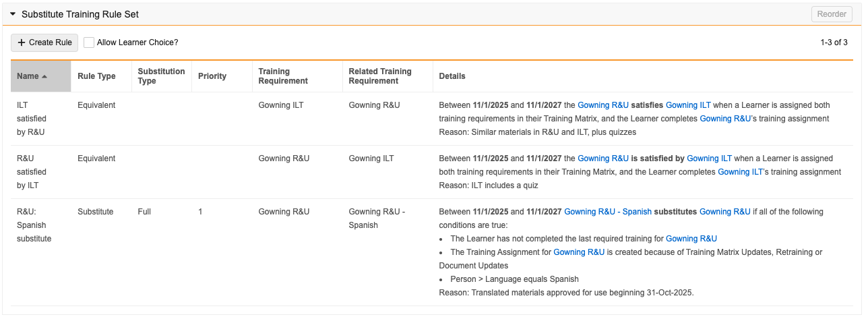This screenshot has width=868, height=319.
Task: Click the Rule Type column header
Action: click(96, 76)
